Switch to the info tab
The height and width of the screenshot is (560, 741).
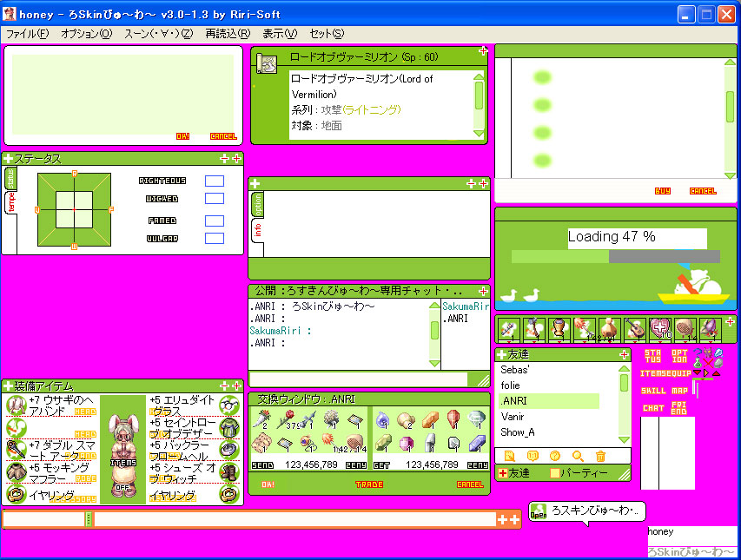click(x=257, y=230)
